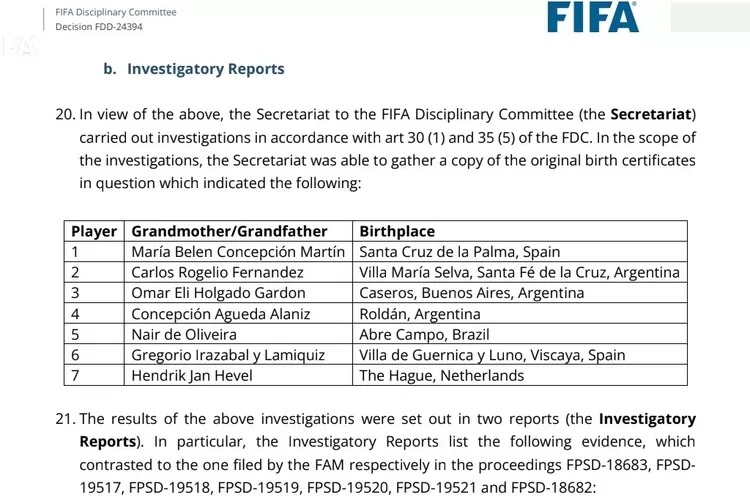Click 'Santa Cruz de la Palma, Spain' cell

pyautogui.click(x=459, y=252)
